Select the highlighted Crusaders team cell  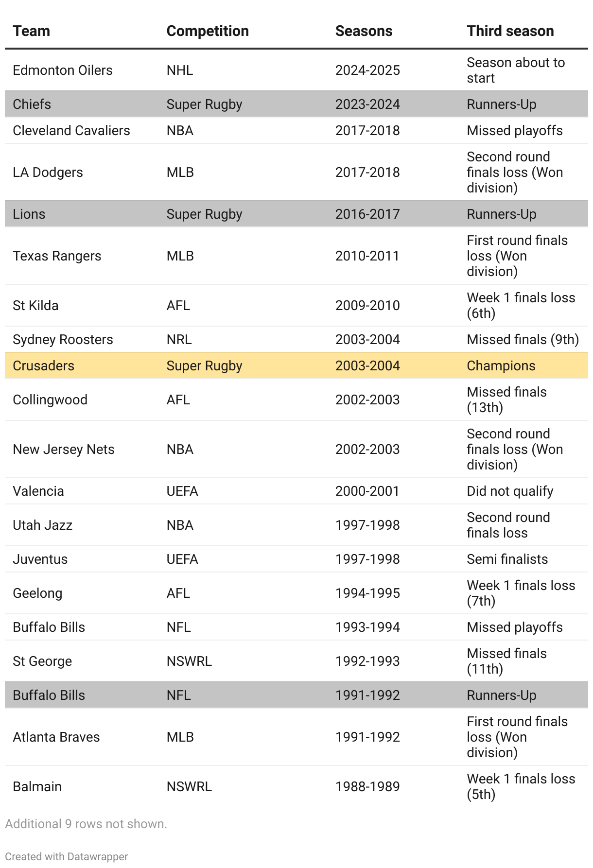pos(44,366)
